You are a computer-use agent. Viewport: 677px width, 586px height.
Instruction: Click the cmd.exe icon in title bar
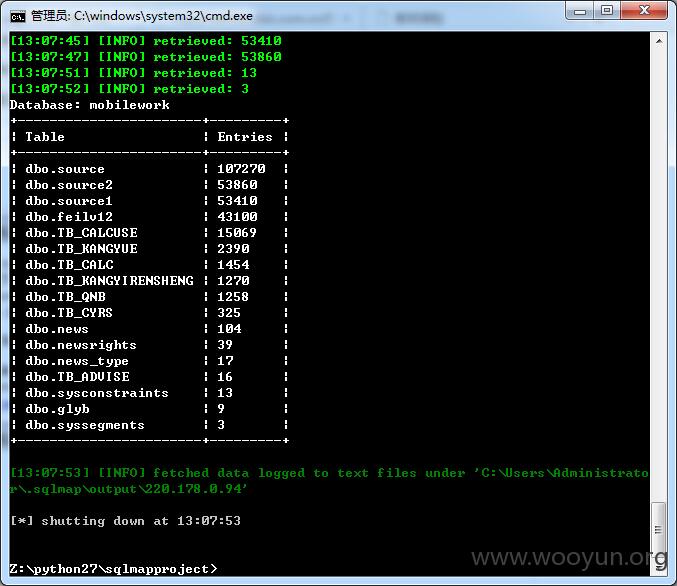(18, 16)
